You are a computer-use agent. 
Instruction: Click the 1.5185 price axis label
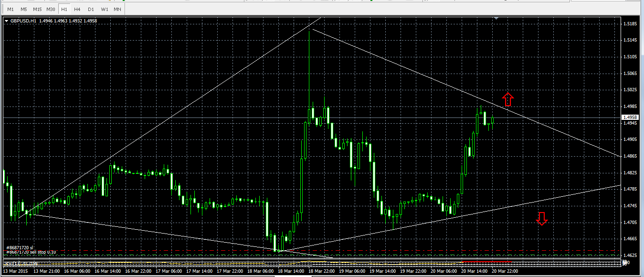[630, 24]
